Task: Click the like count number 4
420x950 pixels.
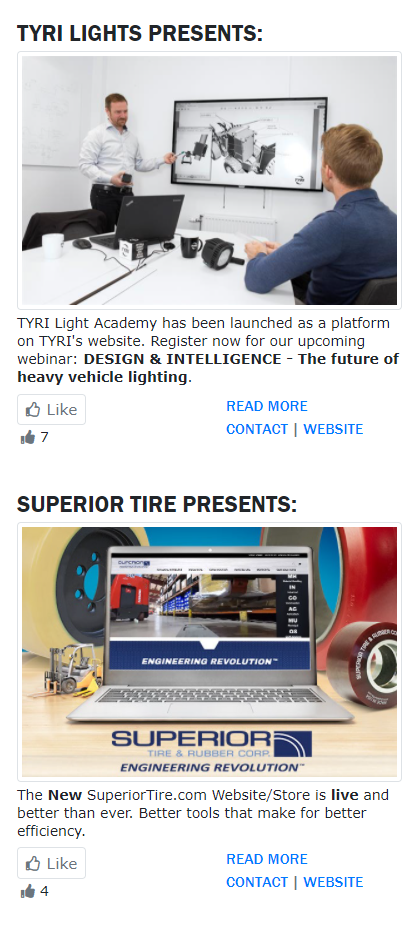Action: pos(44,891)
